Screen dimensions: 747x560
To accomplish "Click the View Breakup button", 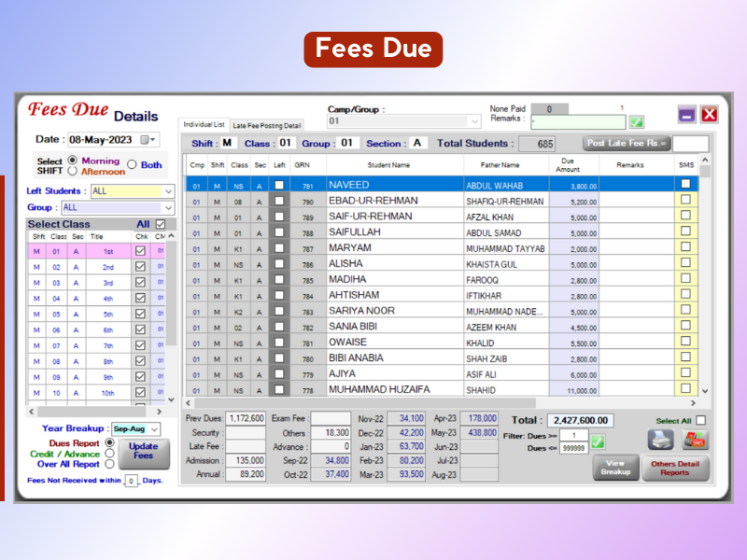I will pos(614,468).
